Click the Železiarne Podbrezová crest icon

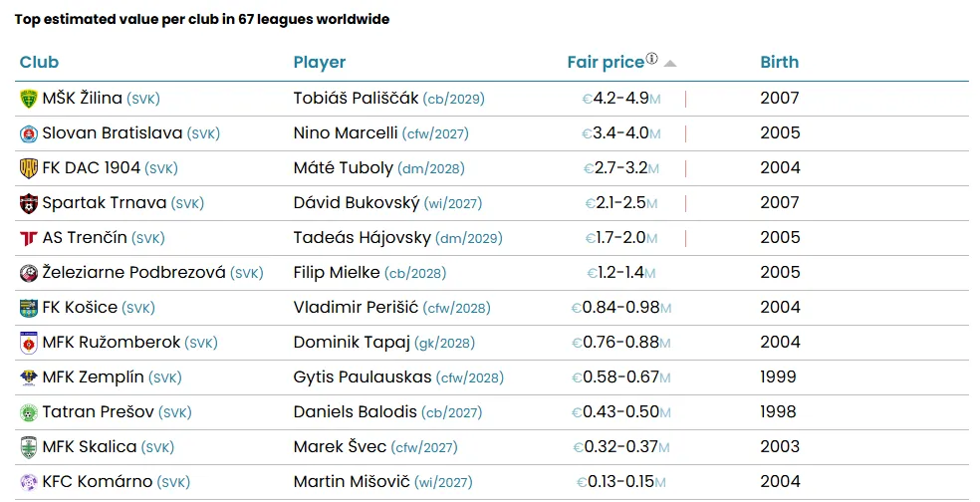(28, 273)
